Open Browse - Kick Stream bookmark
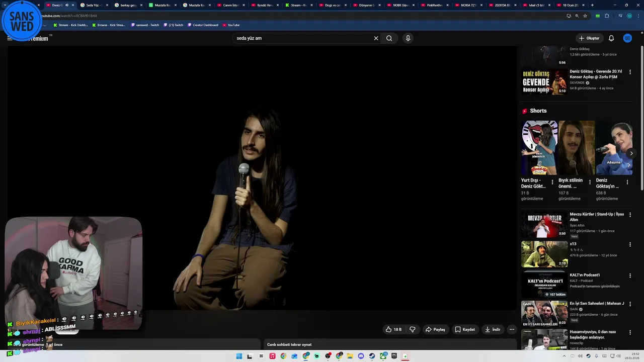This screenshot has height=362, width=644. point(109,25)
